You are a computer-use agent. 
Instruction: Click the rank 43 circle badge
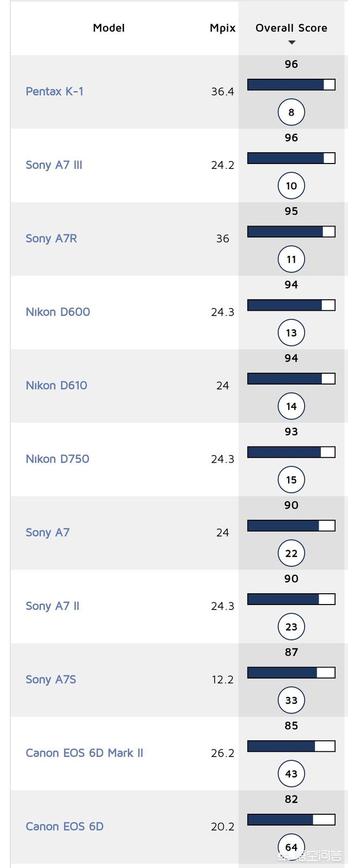(x=291, y=773)
